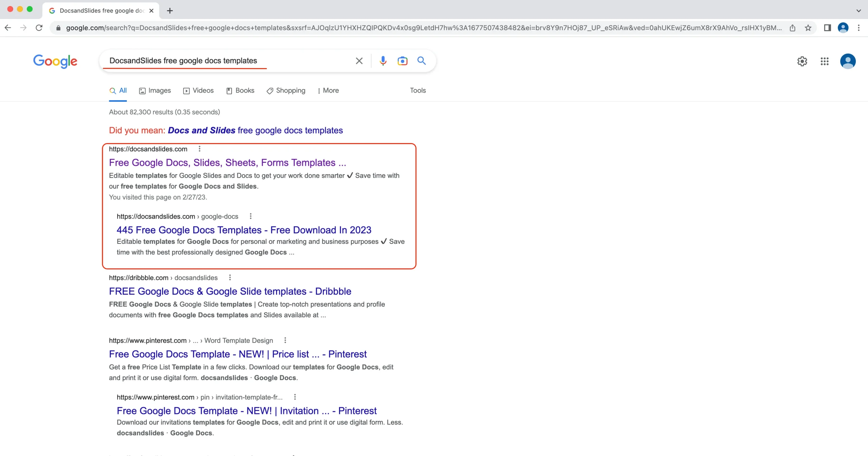The width and height of the screenshot is (868, 456).
Task: Click the share icon in the address bar
Action: pos(793,28)
